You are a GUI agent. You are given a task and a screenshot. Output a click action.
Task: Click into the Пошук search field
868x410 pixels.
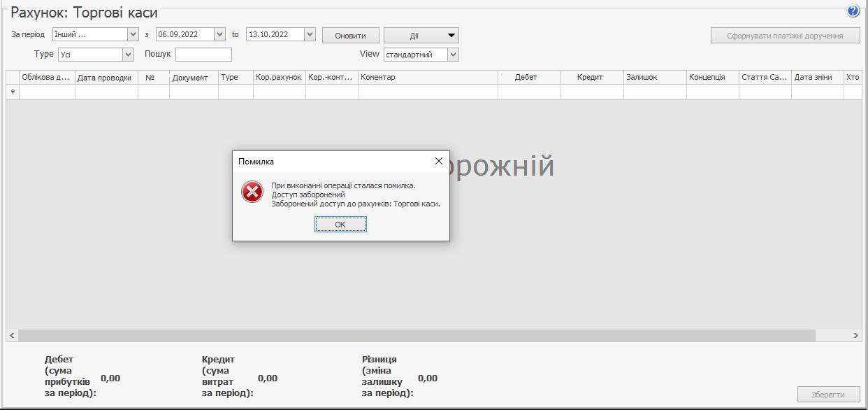tap(203, 55)
